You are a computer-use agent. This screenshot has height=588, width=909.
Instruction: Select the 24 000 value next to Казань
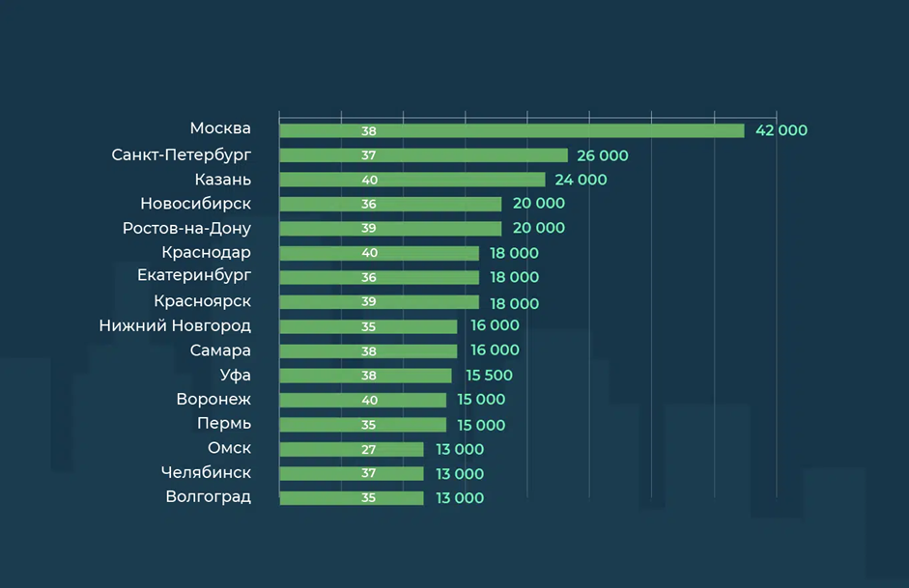tap(581, 180)
